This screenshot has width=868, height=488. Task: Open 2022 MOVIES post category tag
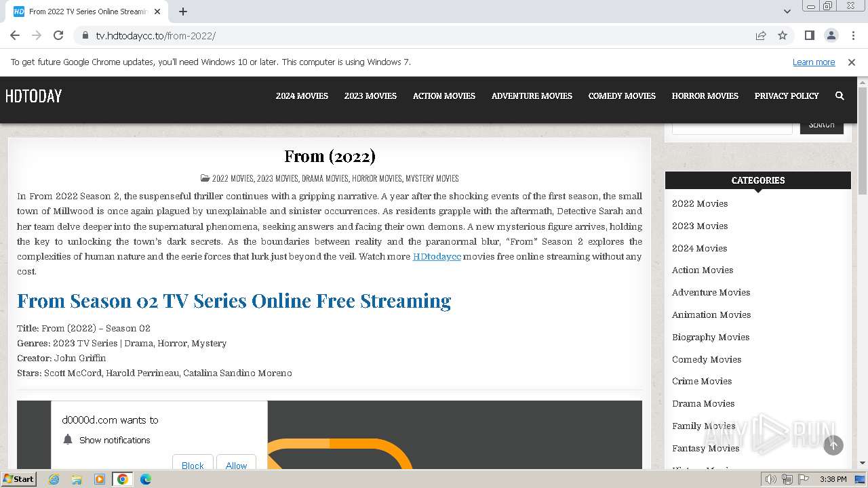pyautogui.click(x=233, y=178)
